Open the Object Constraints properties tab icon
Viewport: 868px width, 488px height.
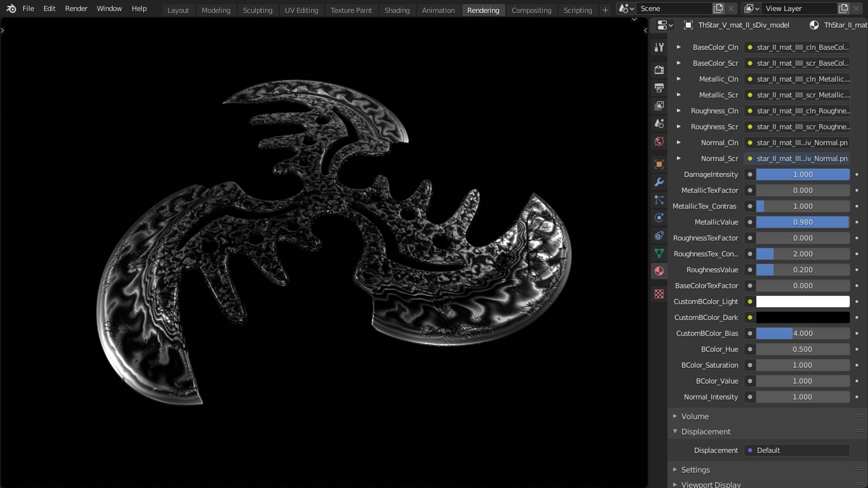[659, 236]
